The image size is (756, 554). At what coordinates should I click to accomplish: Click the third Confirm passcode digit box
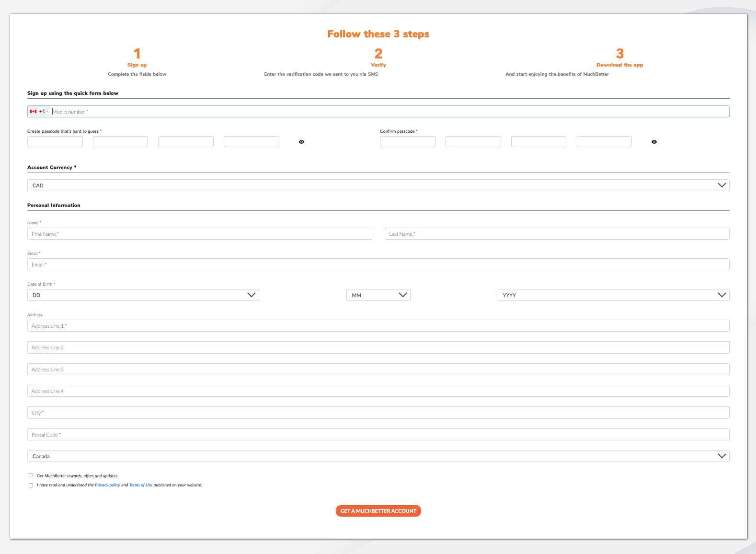538,141
